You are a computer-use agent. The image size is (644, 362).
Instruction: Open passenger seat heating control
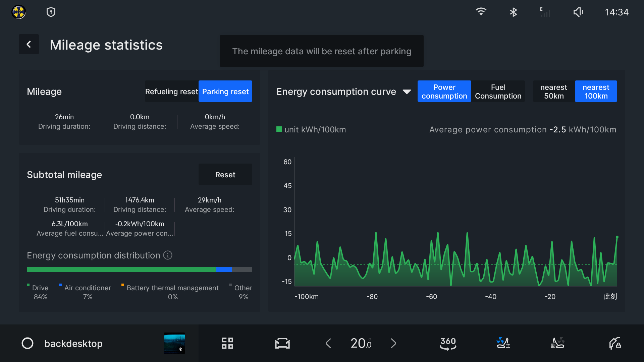tap(558, 343)
